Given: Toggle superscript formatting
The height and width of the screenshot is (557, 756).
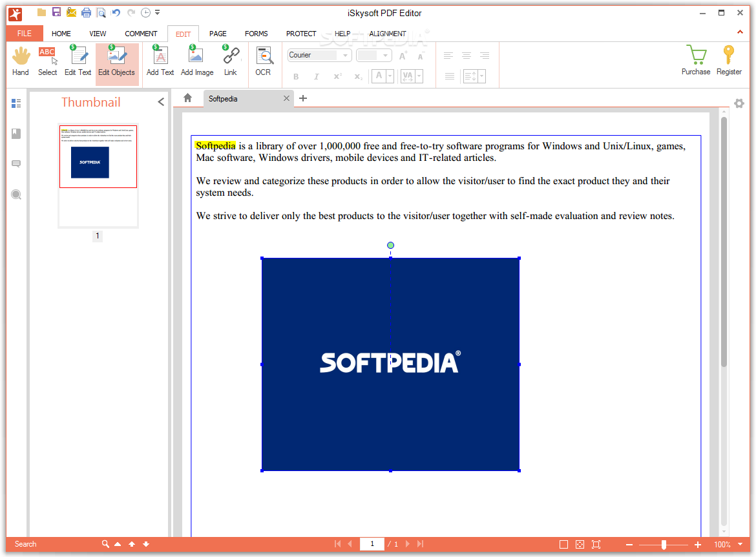Looking at the screenshot, I should [x=337, y=76].
